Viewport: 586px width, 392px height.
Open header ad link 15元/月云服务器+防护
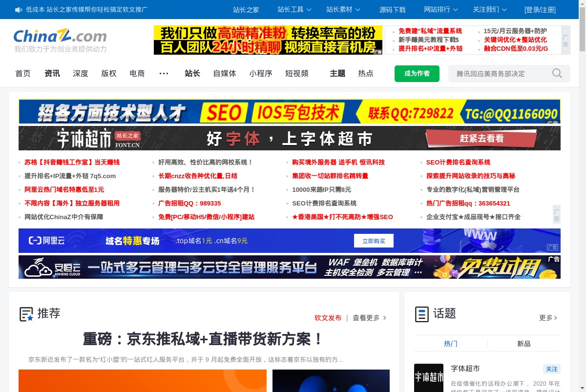click(x=515, y=31)
